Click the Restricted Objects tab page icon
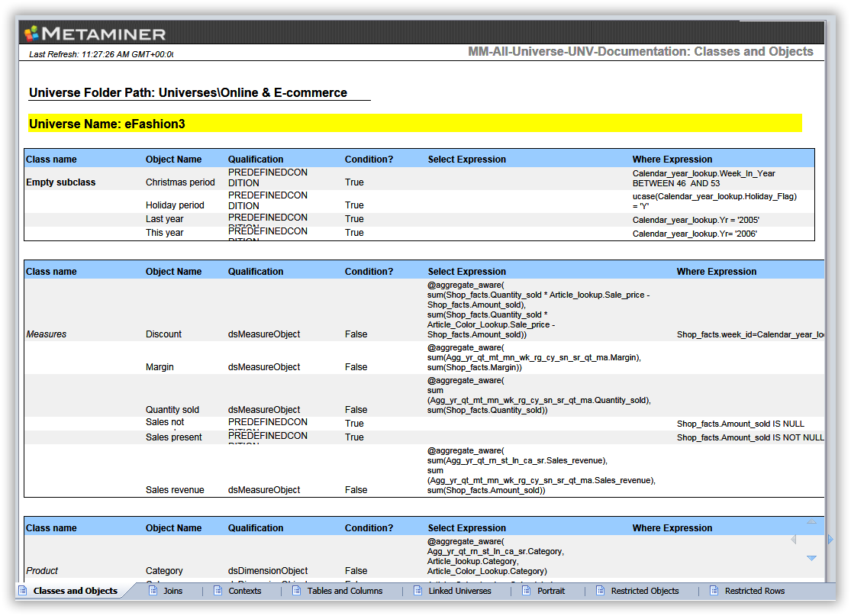The height and width of the screenshot is (616, 851). coord(600,591)
